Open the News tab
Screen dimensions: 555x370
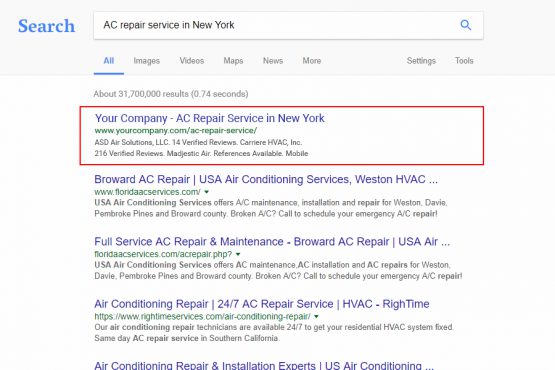[x=273, y=61]
